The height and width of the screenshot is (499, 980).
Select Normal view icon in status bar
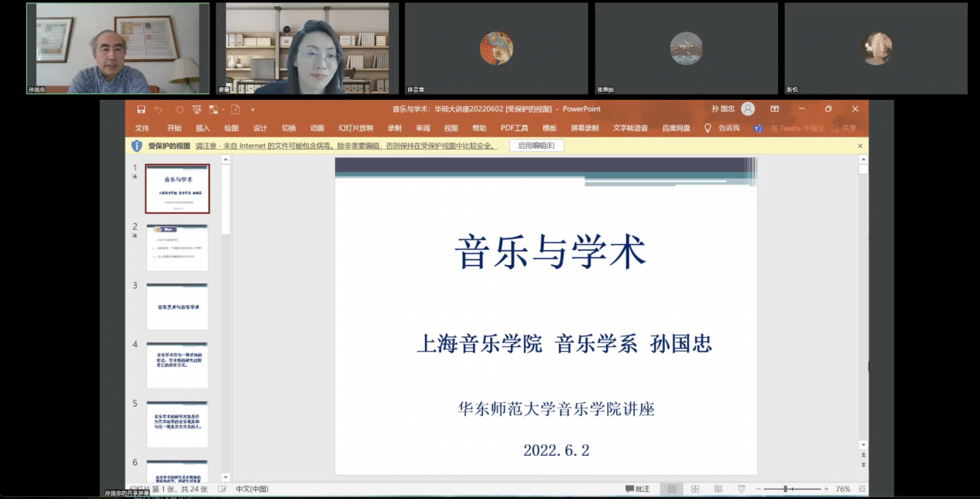(671, 489)
